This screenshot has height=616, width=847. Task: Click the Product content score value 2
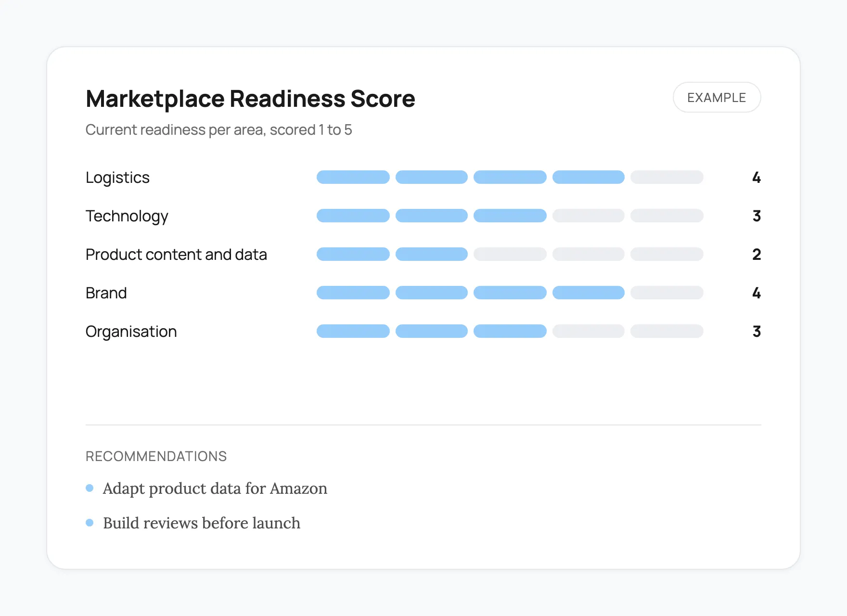click(757, 255)
